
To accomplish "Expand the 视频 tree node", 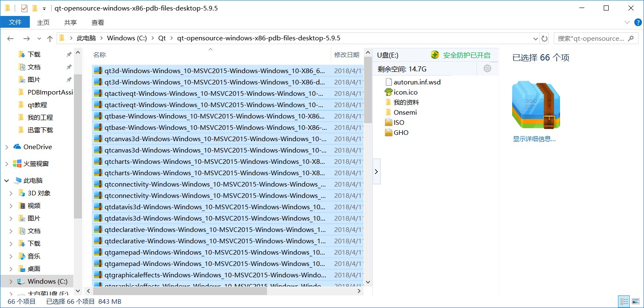I will [11, 206].
